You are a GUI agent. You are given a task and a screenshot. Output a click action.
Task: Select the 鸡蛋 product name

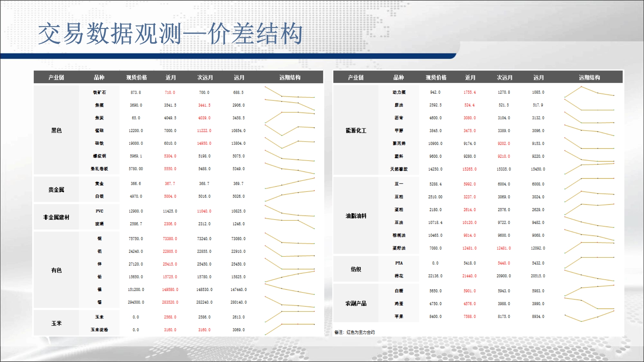399,304
